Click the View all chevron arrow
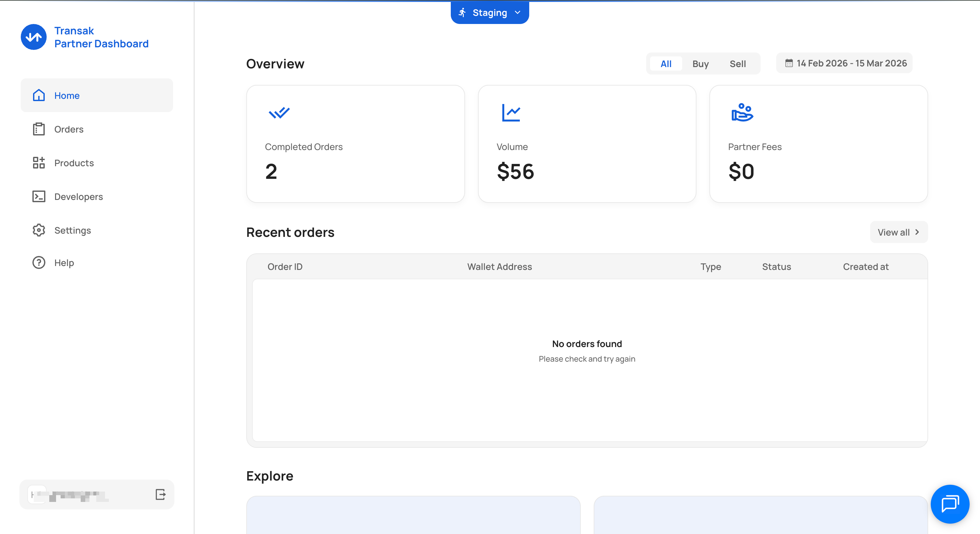 (x=917, y=232)
